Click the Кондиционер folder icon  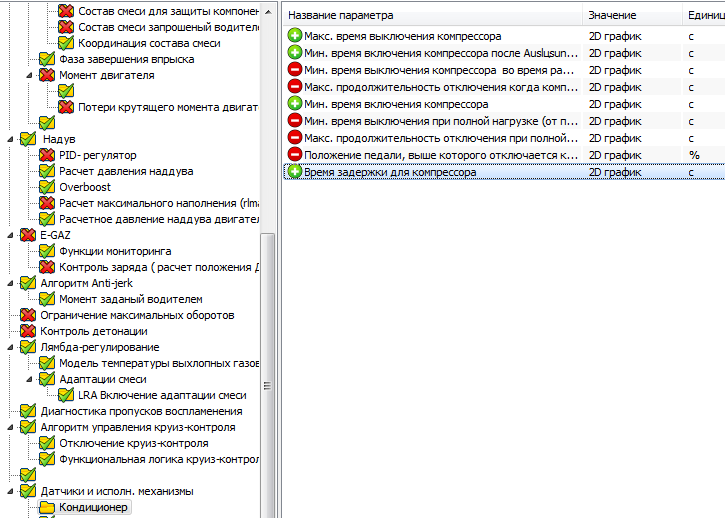pyautogui.click(x=47, y=507)
